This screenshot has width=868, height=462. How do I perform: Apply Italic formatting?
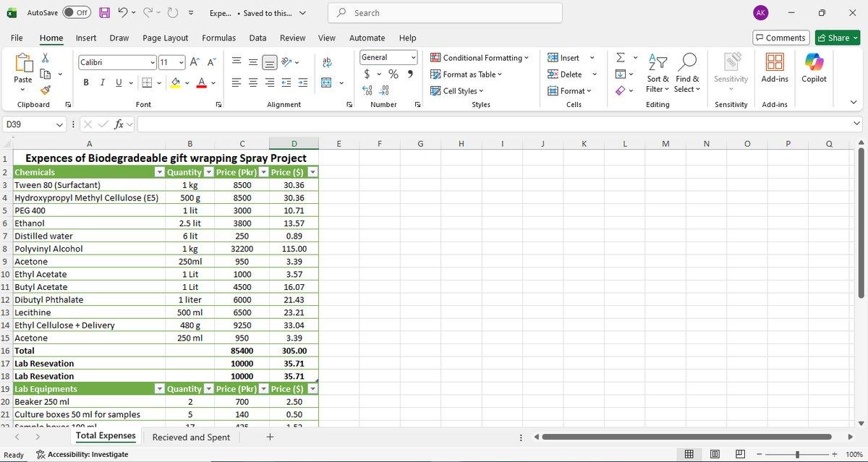[x=103, y=82]
